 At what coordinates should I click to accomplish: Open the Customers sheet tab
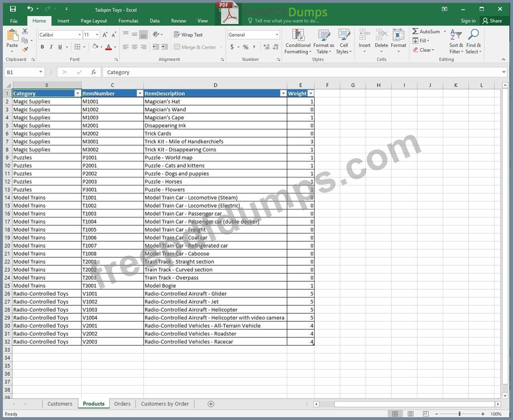click(60, 404)
